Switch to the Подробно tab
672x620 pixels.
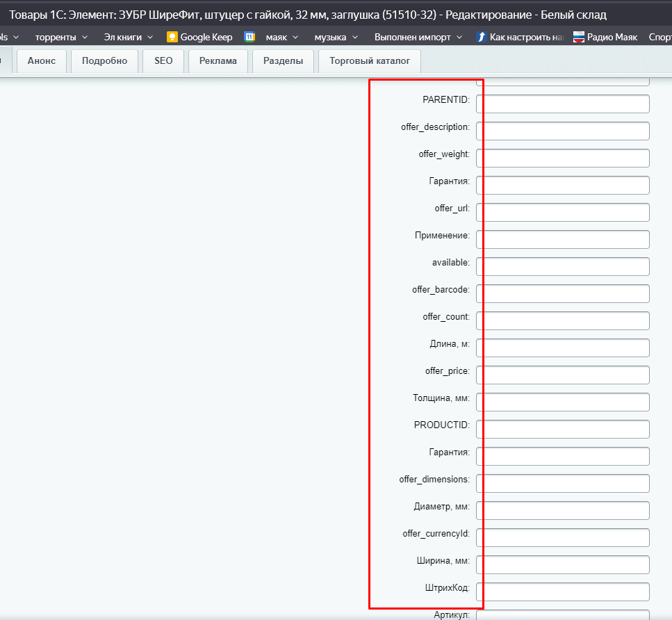pyautogui.click(x=104, y=61)
